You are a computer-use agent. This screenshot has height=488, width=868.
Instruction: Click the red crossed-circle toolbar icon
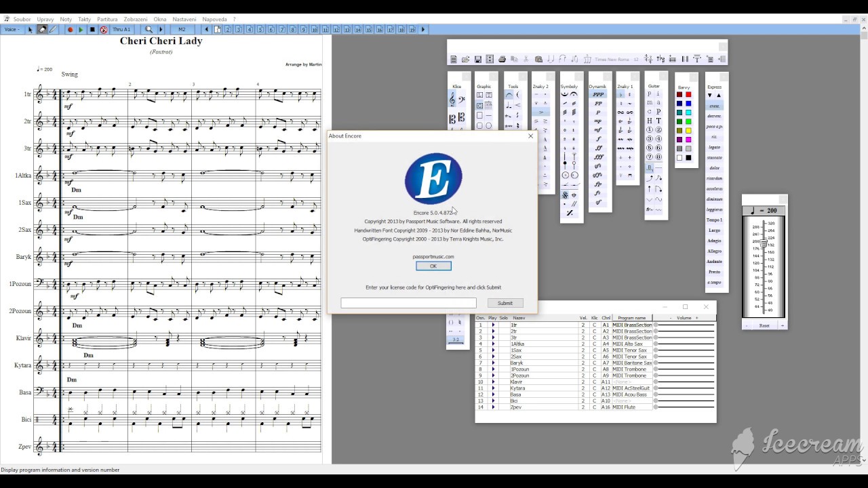[x=104, y=30]
